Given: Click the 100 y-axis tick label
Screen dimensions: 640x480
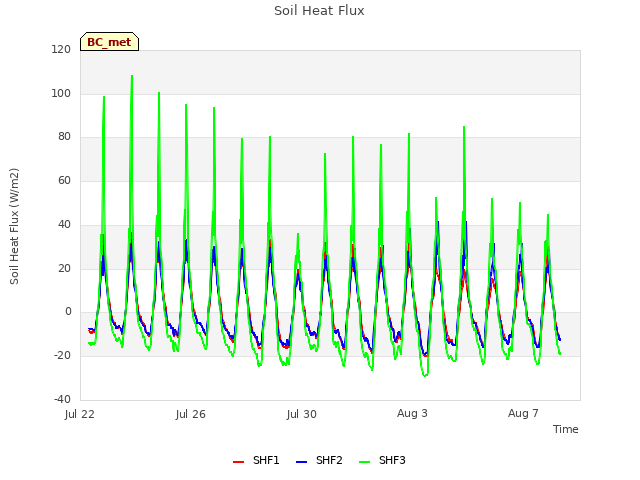Looking at the screenshot, I should pos(61,93).
